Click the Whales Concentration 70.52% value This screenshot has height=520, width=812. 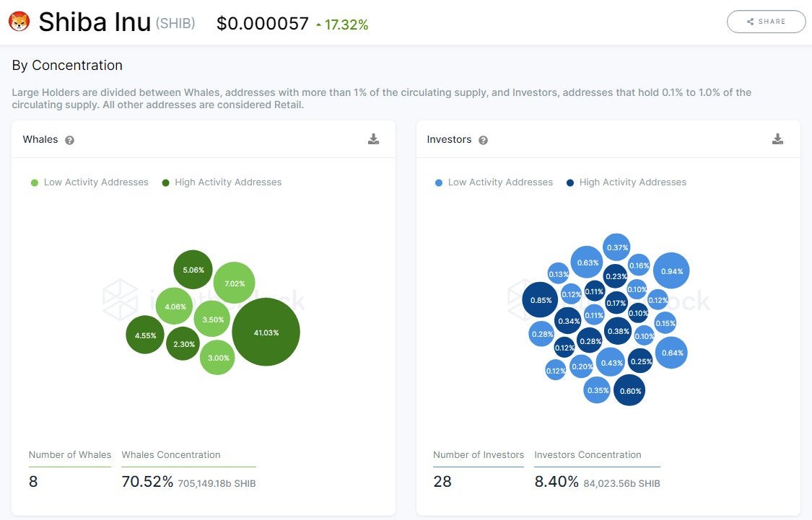(147, 482)
